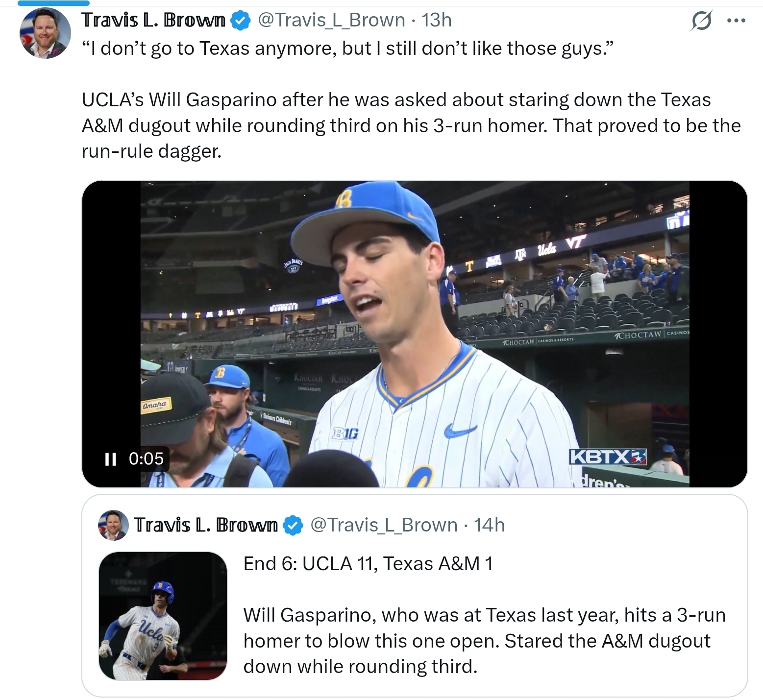Click the main tweet quote text about Texas
763x700 pixels.
coord(347,48)
